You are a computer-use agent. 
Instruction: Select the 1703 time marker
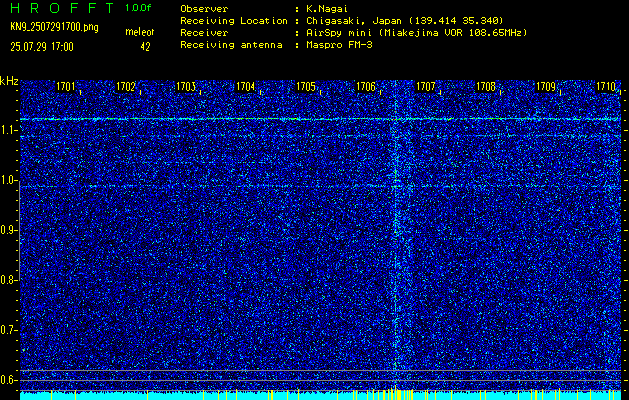pyautogui.click(x=186, y=86)
